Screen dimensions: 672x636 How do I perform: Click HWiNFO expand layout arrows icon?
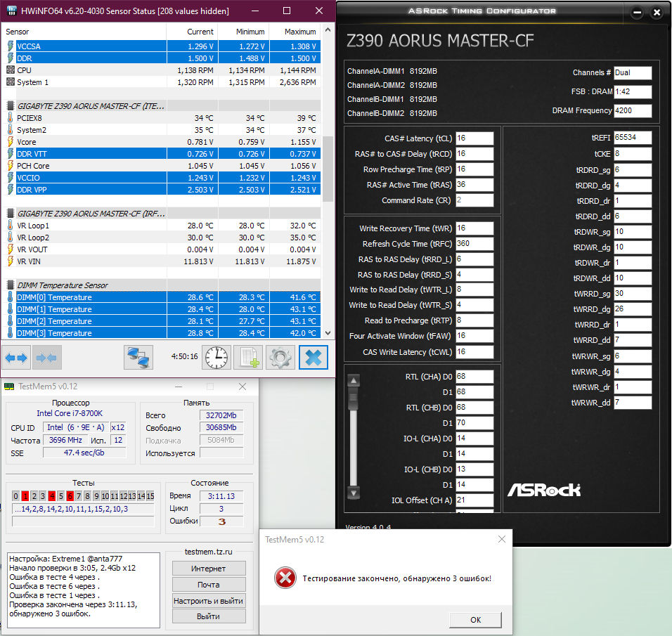pos(16,358)
